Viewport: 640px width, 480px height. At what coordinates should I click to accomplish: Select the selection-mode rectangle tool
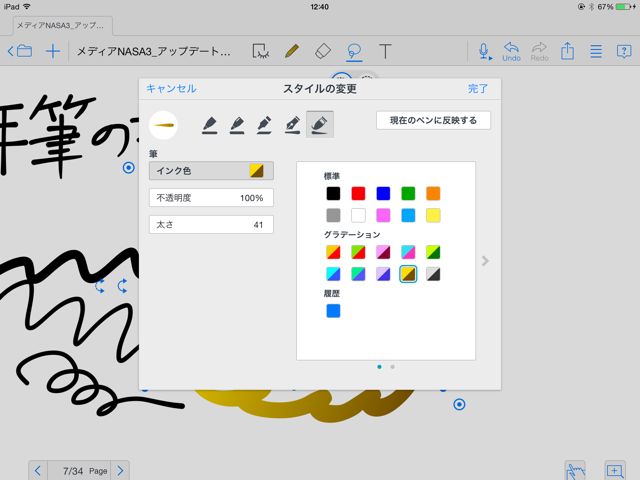[x=260, y=51]
